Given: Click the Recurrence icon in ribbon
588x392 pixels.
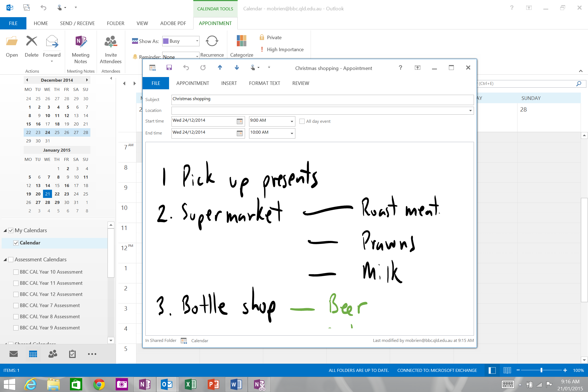Looking at the screenshot, I should tap(212, 41).
